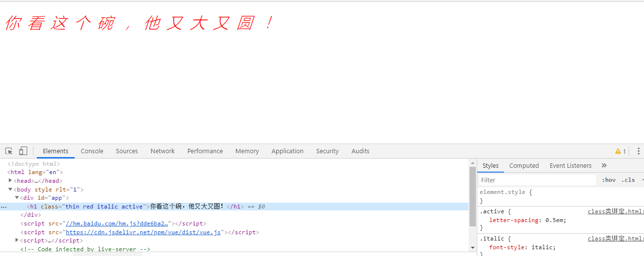The width and height of the screenshot is (644, 256).
Task: Click the letter-spacing property name
Action: click(515, 220)
